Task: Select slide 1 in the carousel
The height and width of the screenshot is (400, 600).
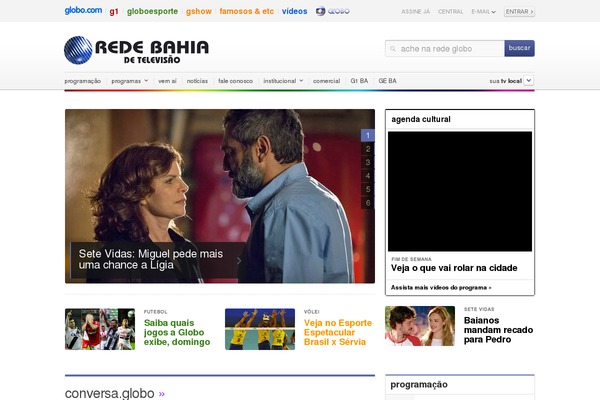Action: 368,135
